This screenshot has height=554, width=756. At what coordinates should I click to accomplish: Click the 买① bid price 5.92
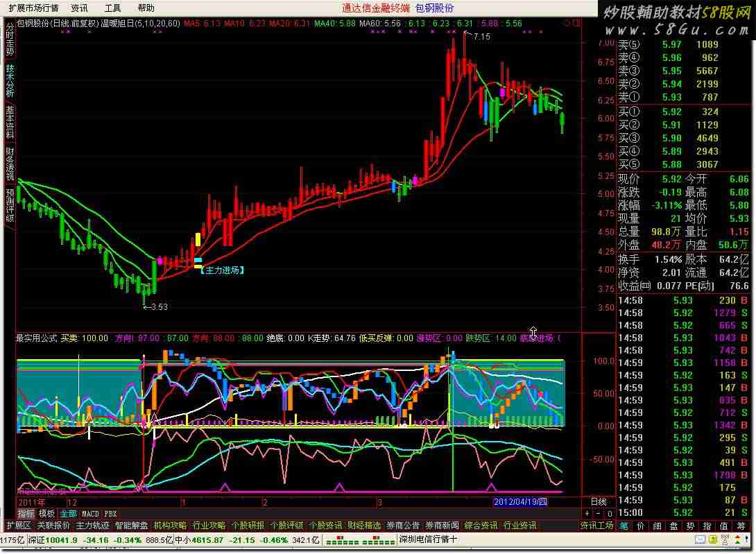click(x=671, y=112)
